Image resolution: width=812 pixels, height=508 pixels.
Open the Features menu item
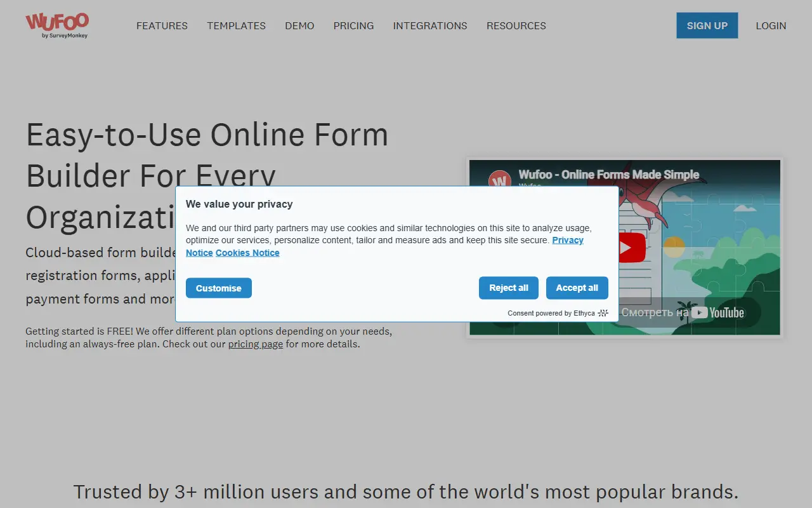click(162, 26)
